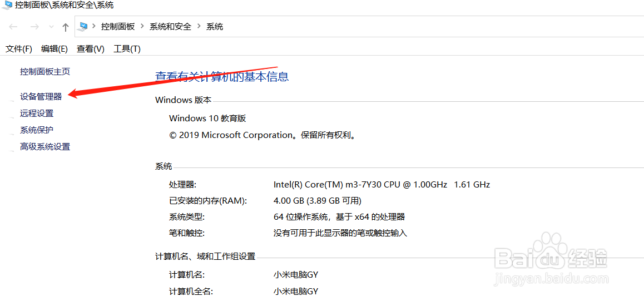Click the 处理器: label
Image resolution: width=644 pixels, height=301 pixels.
183,184
